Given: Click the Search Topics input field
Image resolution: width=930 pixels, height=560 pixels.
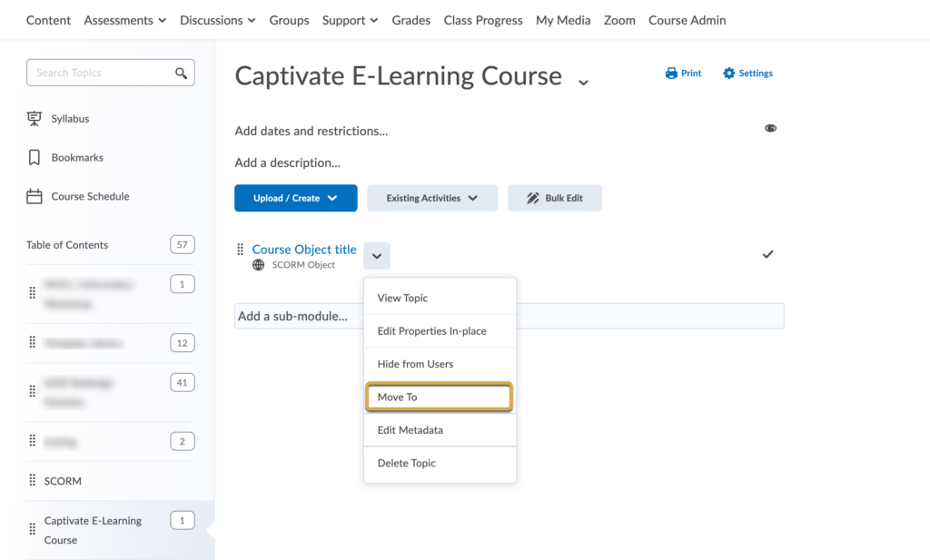Looking at the screenshot, I should (x=110, y=73).
